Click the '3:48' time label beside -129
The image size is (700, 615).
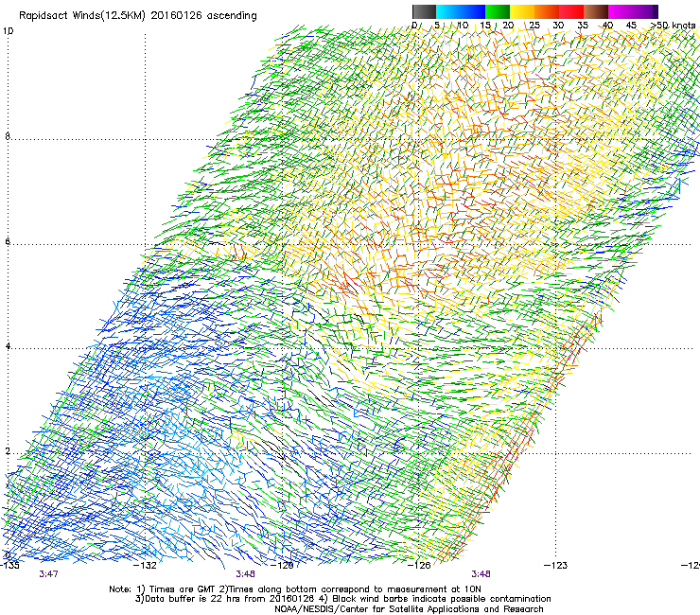tap(246, 574)
